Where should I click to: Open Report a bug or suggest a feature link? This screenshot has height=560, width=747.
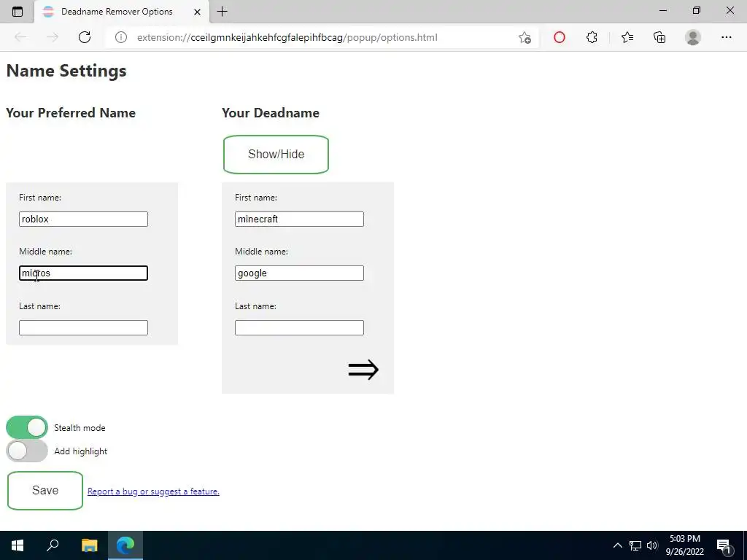click(x=153, y=491)
